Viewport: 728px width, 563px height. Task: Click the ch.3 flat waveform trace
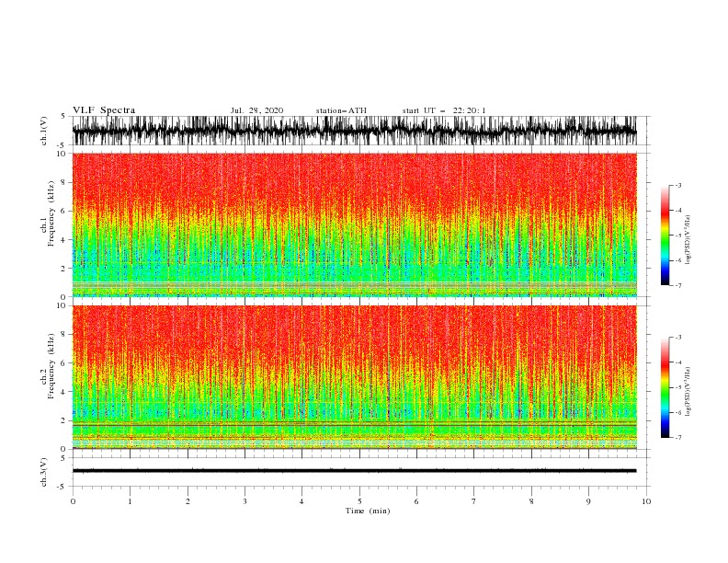354,471
